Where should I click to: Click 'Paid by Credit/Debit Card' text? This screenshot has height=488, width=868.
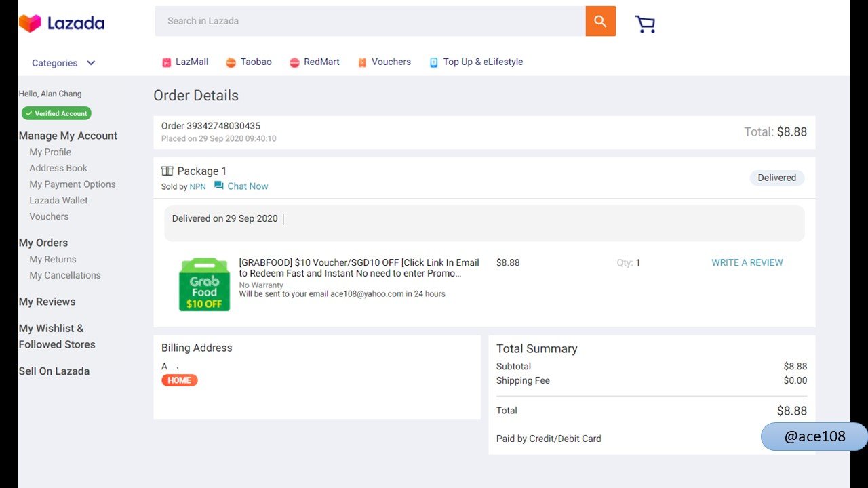coord(549,439)
